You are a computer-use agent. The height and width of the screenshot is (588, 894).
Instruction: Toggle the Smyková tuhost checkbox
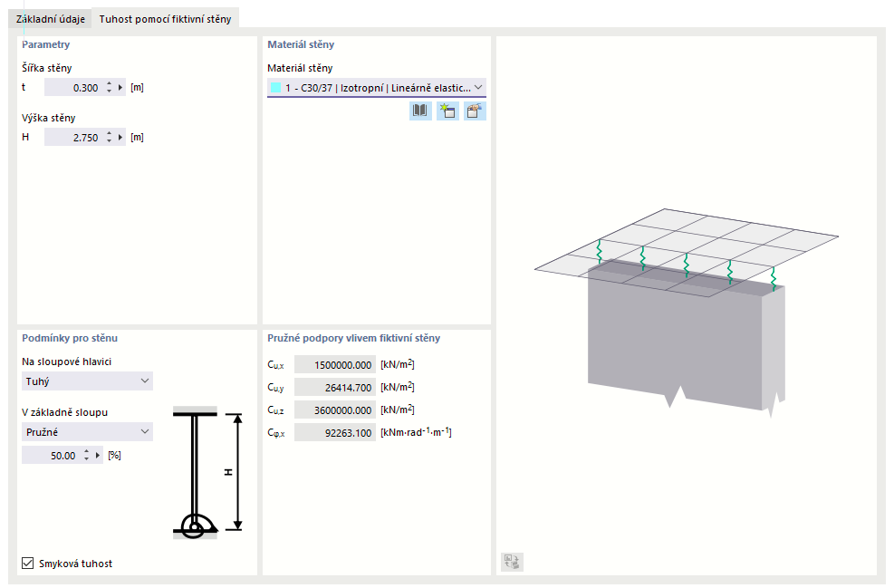click(x=27, y=564)
